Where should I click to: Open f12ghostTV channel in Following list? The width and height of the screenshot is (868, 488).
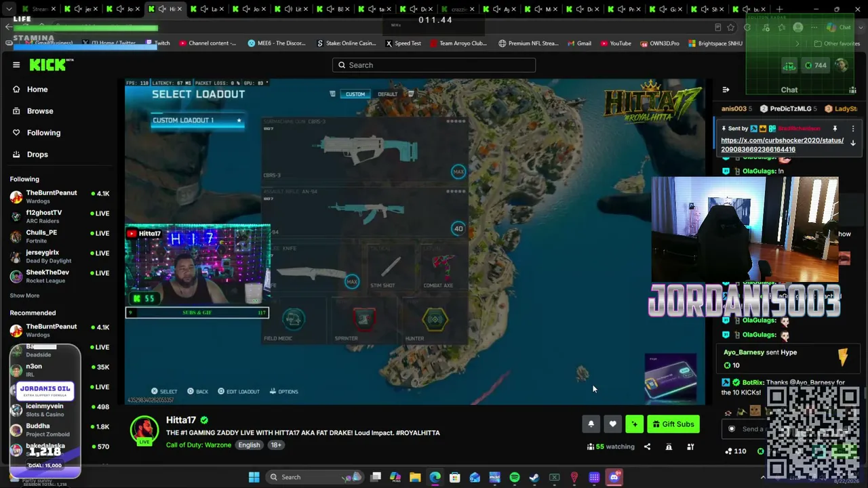pyautogui.click(x=60, y=216)
